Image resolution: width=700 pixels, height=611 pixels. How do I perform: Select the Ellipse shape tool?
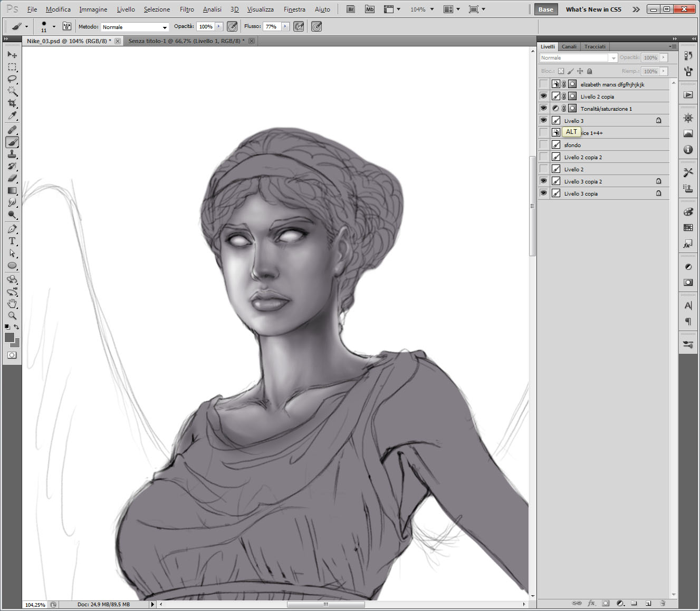tap(12, 265)
